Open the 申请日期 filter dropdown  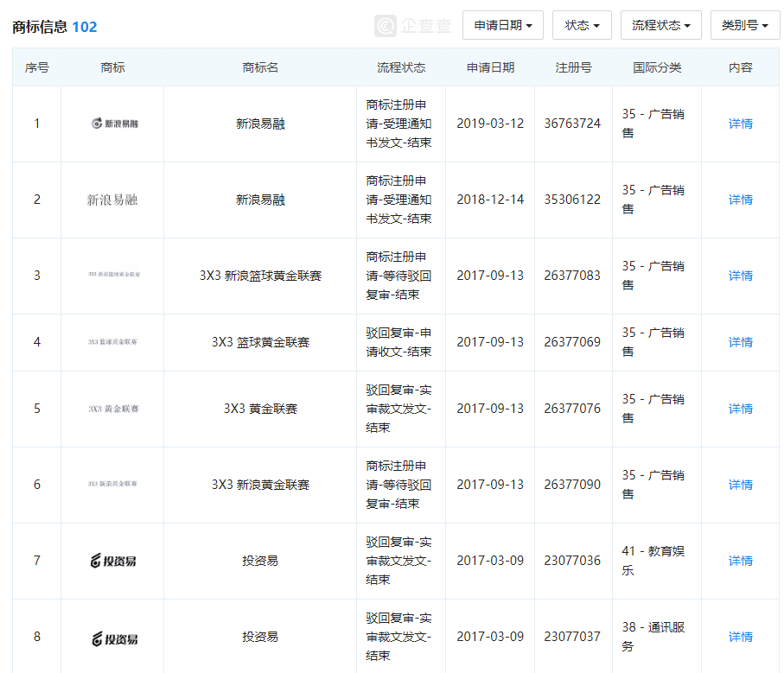[502, 25]
